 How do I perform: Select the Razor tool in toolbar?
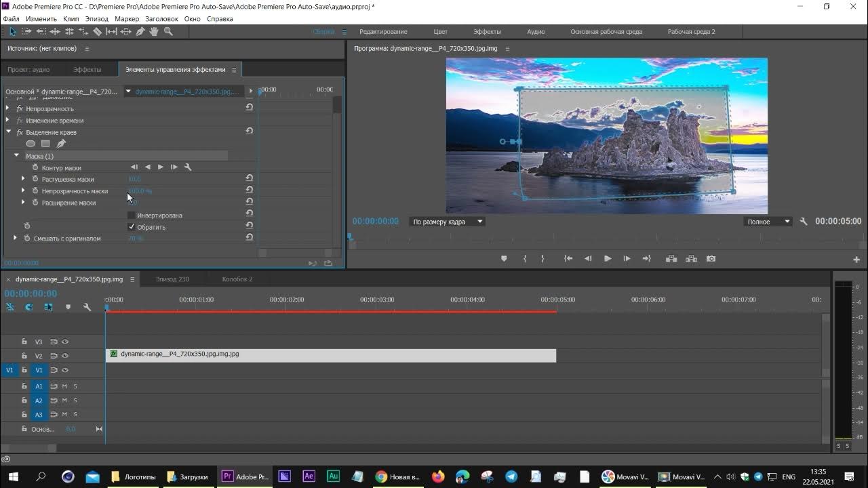tap(98, 32)
